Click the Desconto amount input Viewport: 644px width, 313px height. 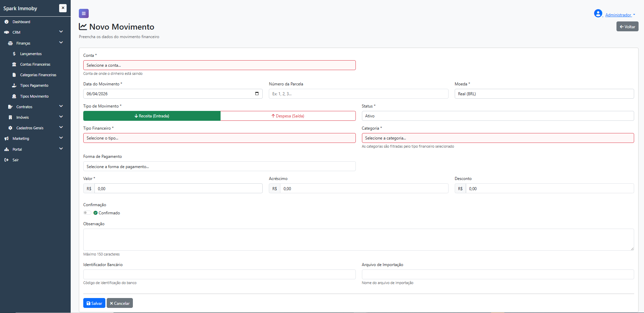pyautogui.click(x=550, y=188)
